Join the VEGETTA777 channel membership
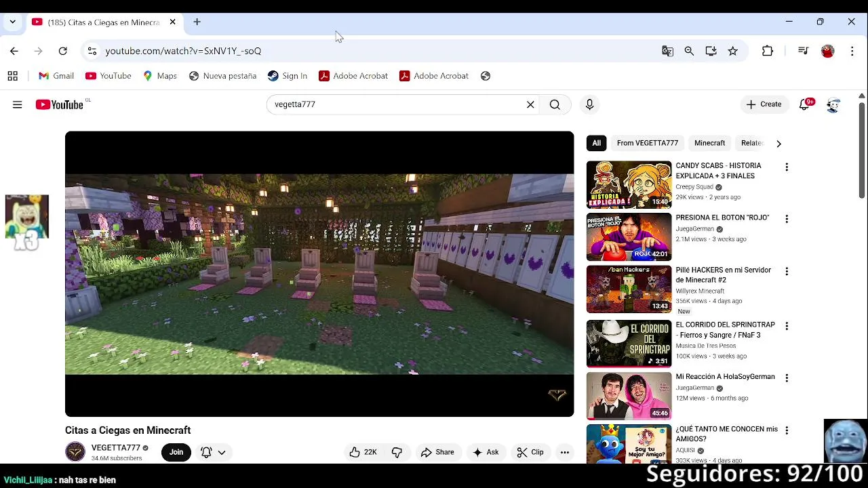 (176, 452)
